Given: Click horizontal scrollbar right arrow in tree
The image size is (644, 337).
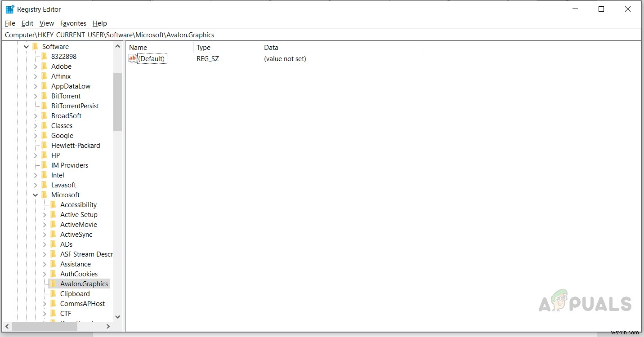Looking at the screenshot, I should click(108, 326).
